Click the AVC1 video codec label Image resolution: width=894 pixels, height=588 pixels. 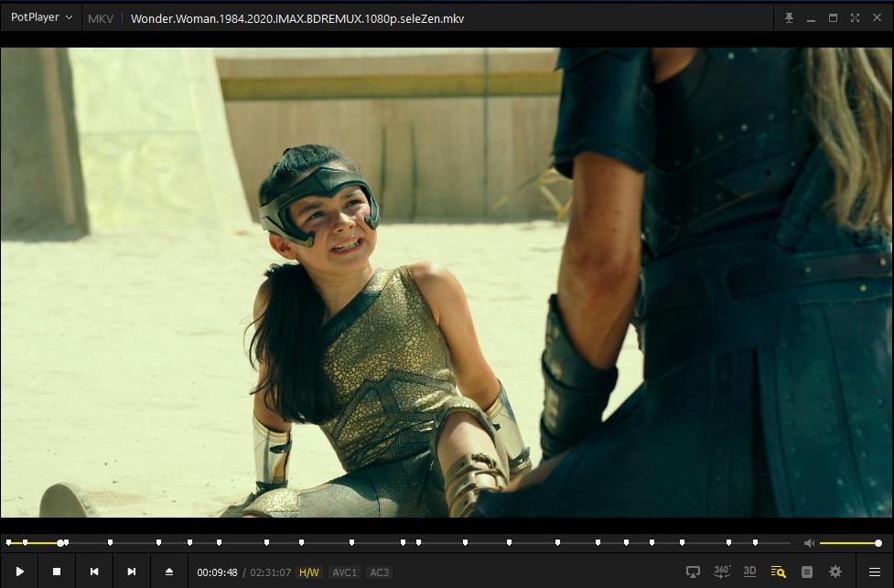click(x=344, y=572)
